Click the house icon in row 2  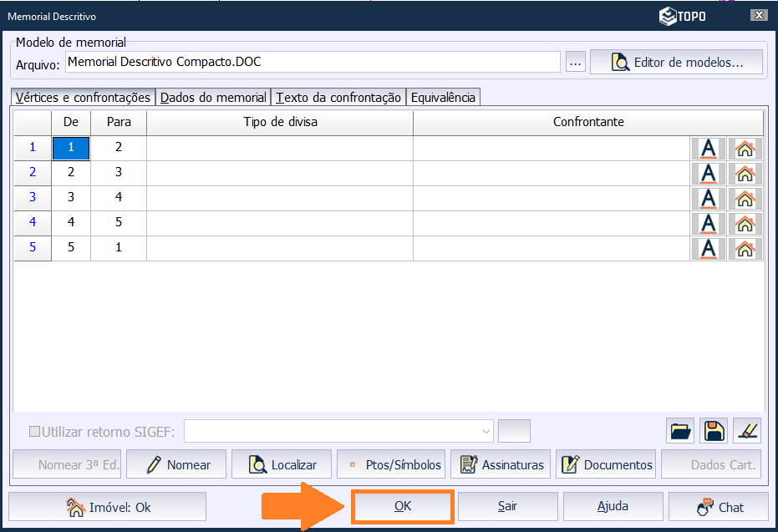[745, 174]
